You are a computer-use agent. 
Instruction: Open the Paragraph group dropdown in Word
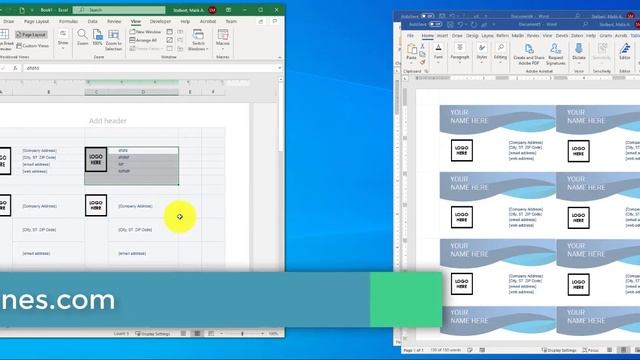(x=460, y=53)
